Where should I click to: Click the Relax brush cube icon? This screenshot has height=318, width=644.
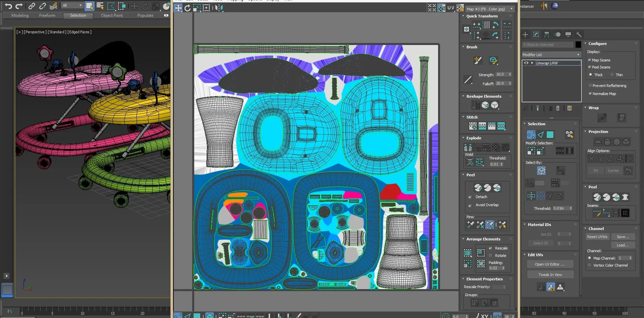tap(493, 60)
